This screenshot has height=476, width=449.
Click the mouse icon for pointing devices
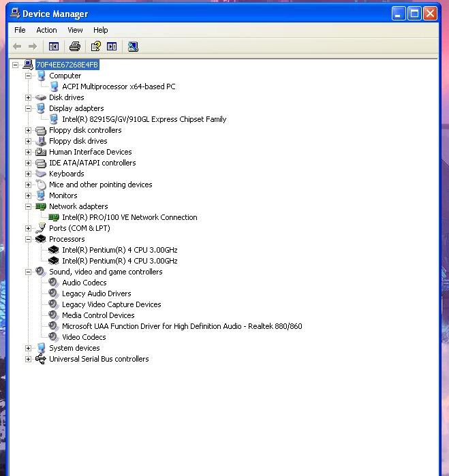point(41,185)
